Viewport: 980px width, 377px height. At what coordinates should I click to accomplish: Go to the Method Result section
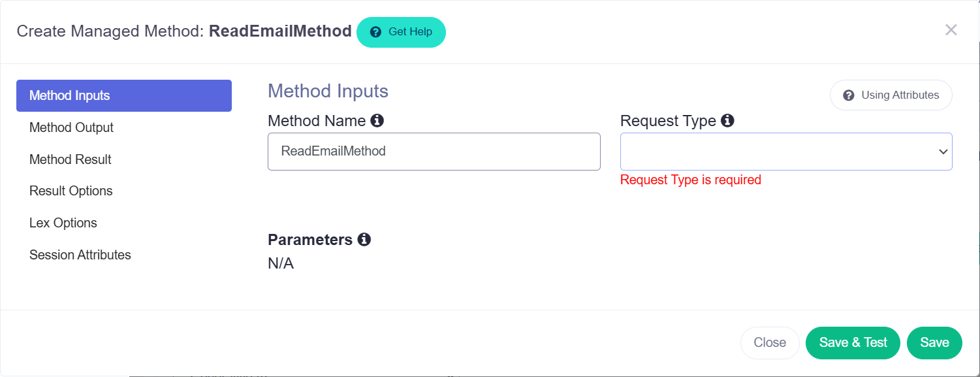click(x=71, y=159)
